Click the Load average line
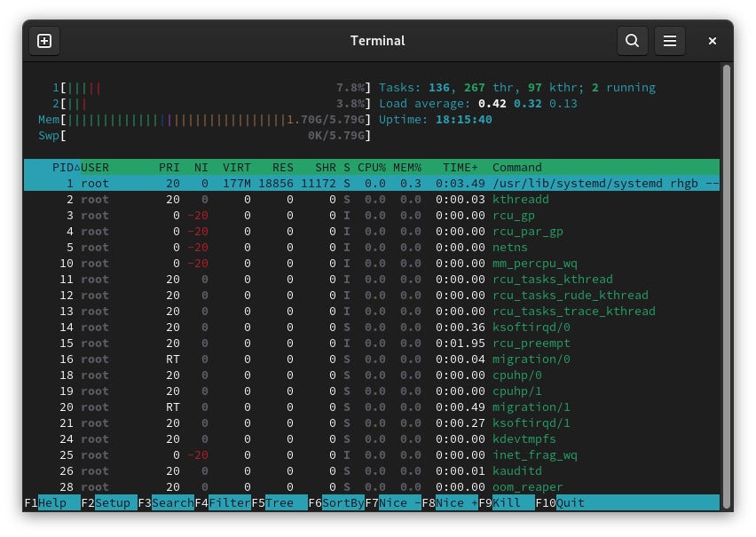Screen dimensions: 756x537 [477, 104]
